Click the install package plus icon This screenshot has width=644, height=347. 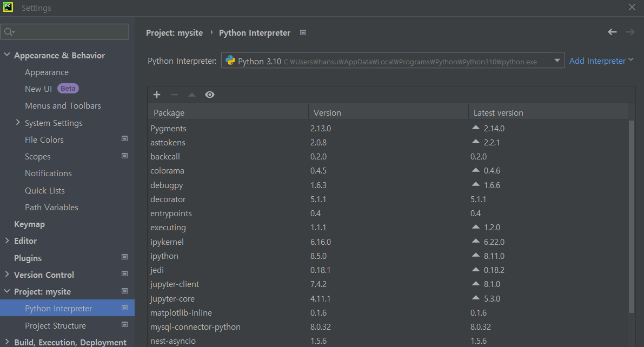click(156, 95)
